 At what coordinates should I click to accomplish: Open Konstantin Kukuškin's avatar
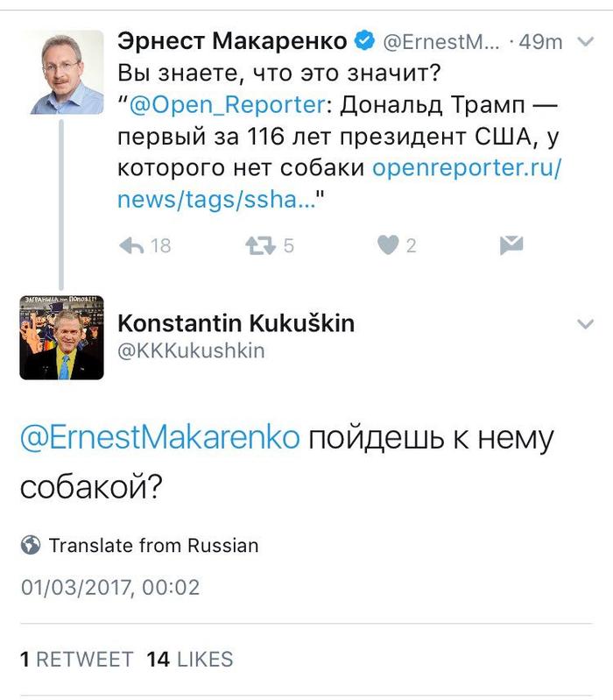[x=61, y=337]
